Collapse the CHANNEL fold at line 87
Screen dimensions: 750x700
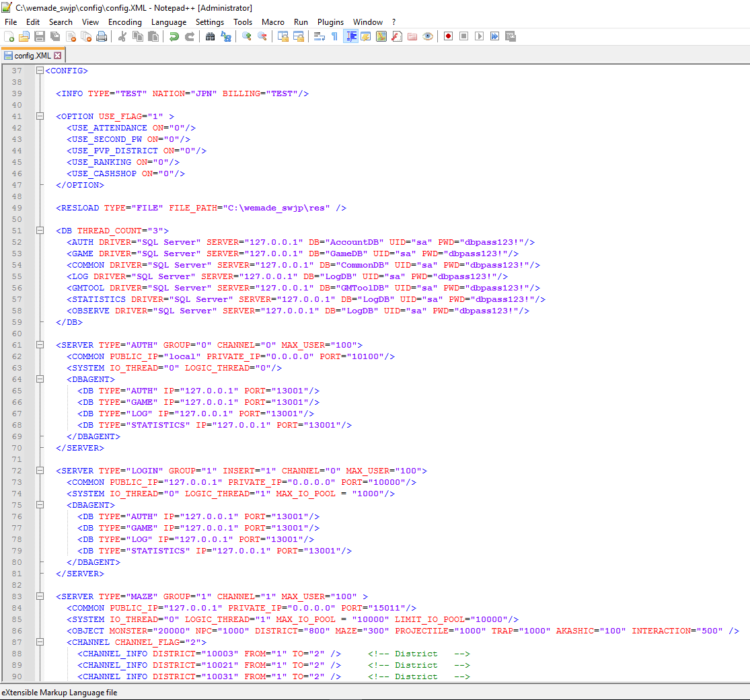(40, 642)
